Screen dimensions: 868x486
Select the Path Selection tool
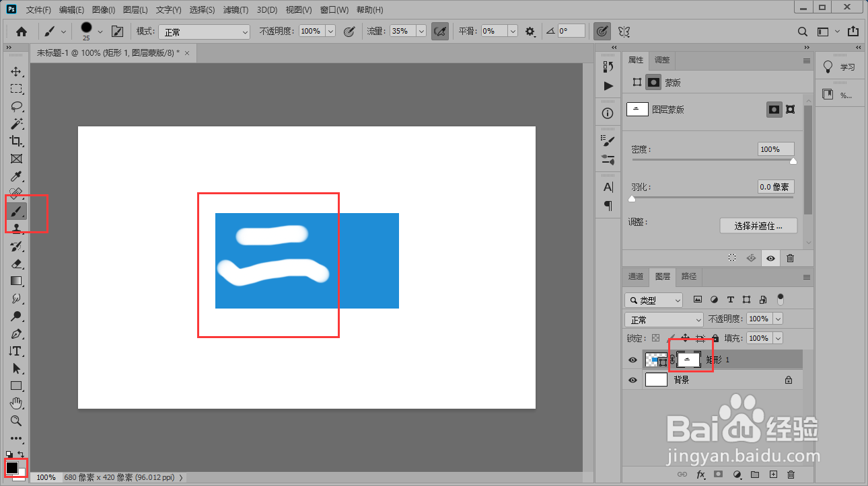16,368
